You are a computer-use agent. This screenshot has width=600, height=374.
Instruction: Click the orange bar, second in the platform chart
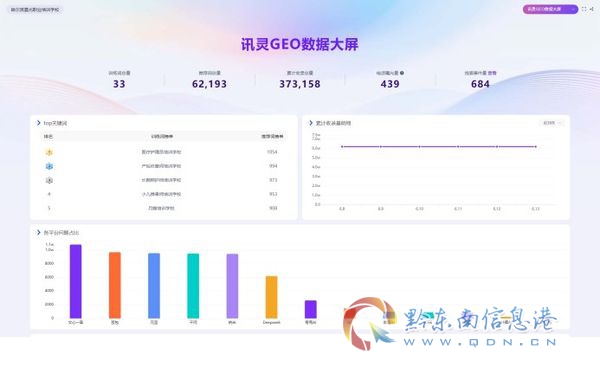click(115, 285)
